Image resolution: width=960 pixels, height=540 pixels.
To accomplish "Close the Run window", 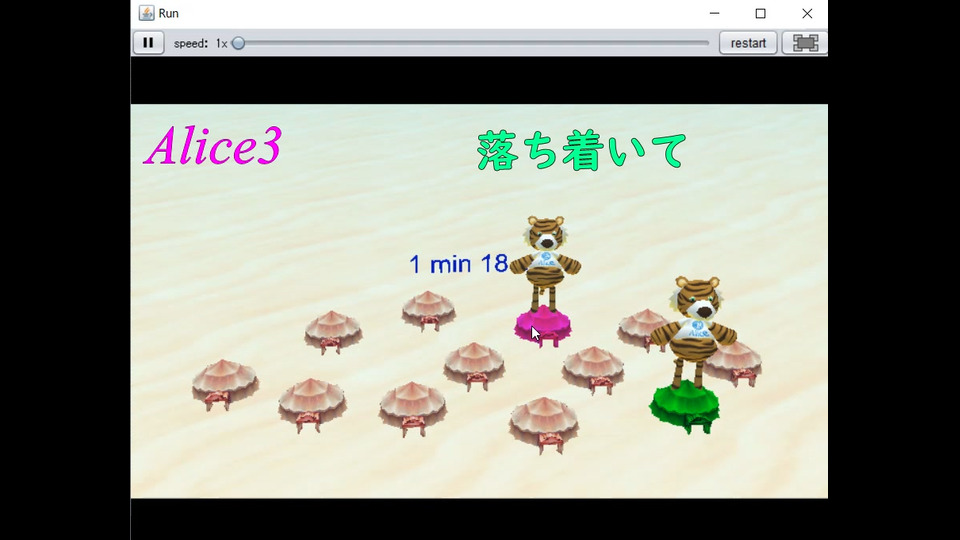I will click(x=807, y=13).
